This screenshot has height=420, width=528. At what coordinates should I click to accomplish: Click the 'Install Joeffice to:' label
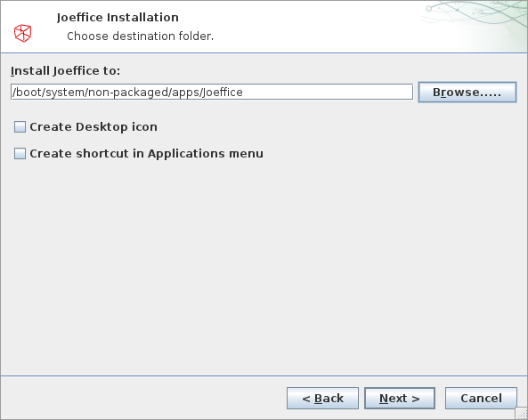point(65,70)
